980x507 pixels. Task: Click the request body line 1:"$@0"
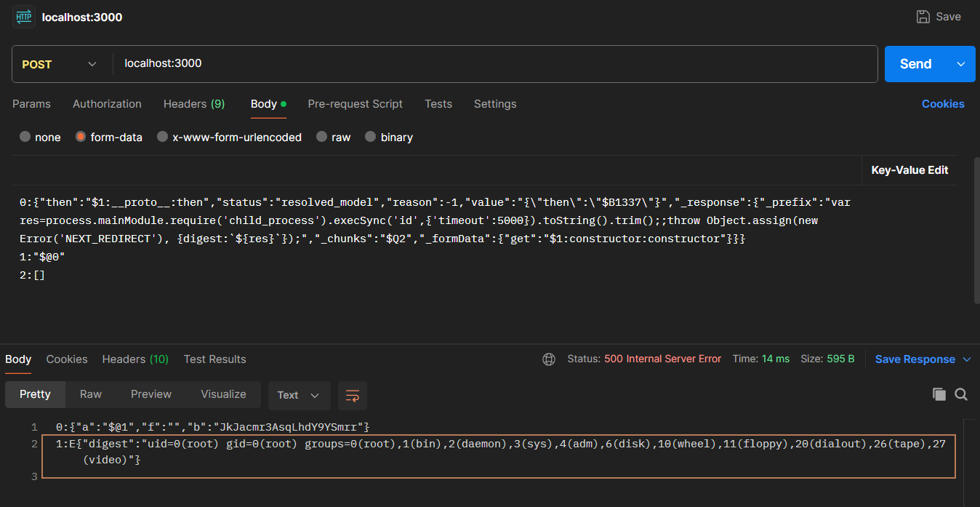coord(42,258)
